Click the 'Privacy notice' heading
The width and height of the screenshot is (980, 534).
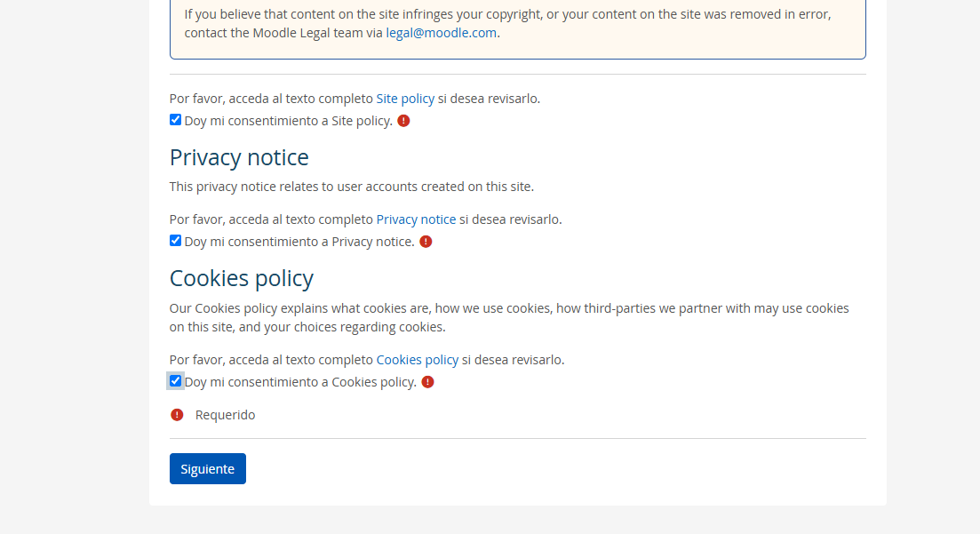pyautogui.click(x=239, y=157)
